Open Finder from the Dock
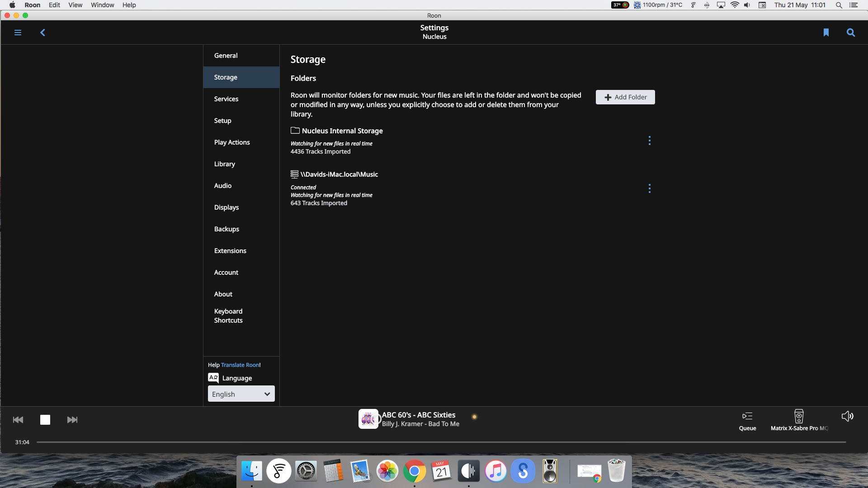868x488 pixels. click(x=251, y=471)
